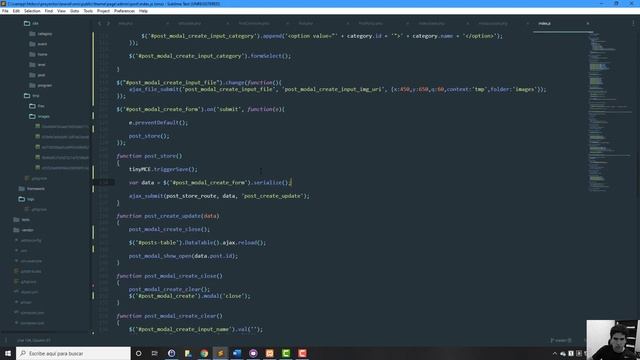The height and width of the screenshot is (360, 640).
Task: Open the Preferences menu
Action: 124,11
